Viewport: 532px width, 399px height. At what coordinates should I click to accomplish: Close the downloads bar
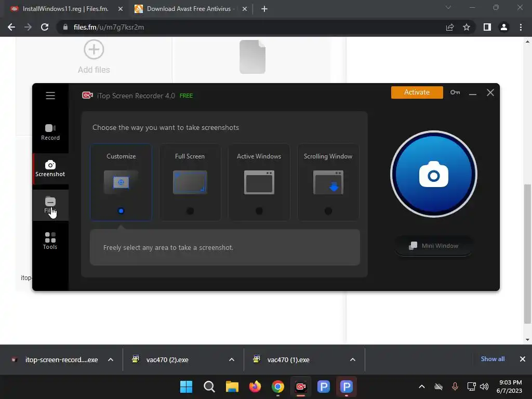(523, 359)
